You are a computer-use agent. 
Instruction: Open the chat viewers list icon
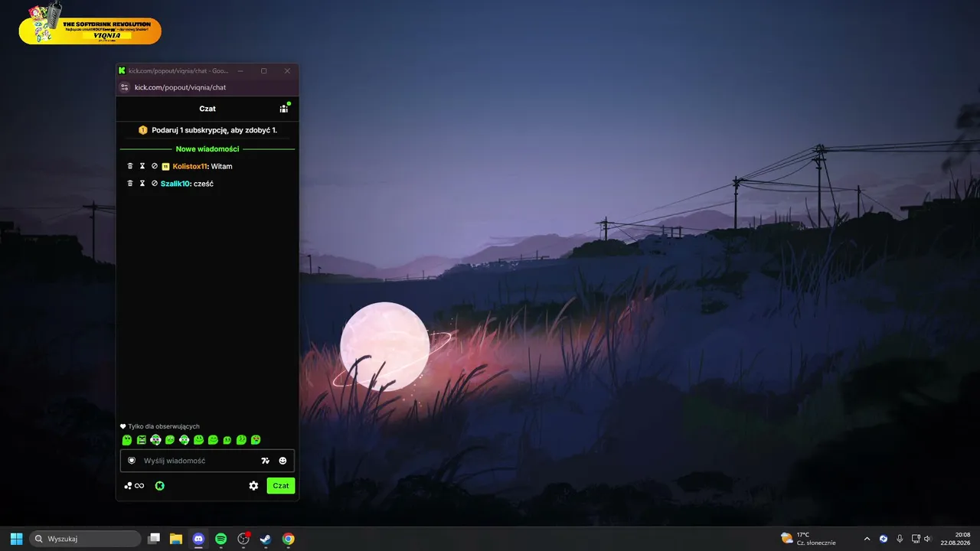click(284, 109)
